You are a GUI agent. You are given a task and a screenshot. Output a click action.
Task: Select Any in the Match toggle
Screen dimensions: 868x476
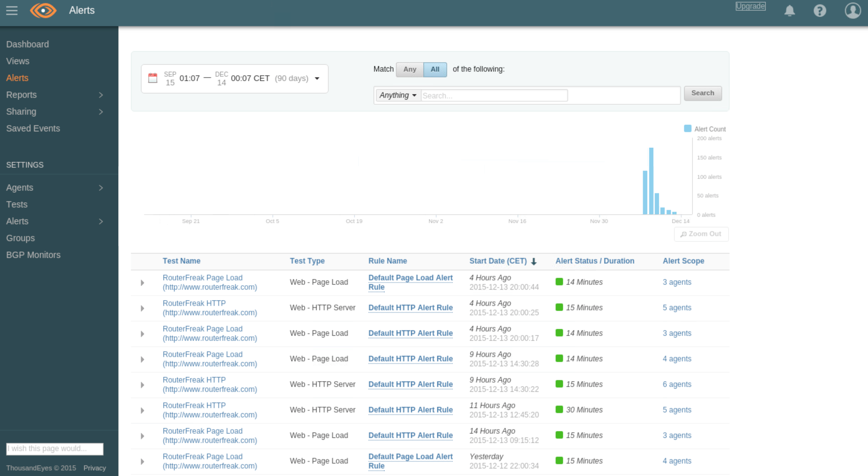[409, 69]
